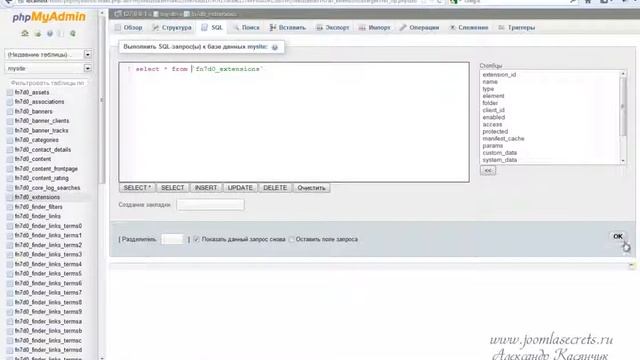Open fn7d0_content_rating table link in sidebar
The height and width of the screenshot is (360, 640).
tap(42, 178)
